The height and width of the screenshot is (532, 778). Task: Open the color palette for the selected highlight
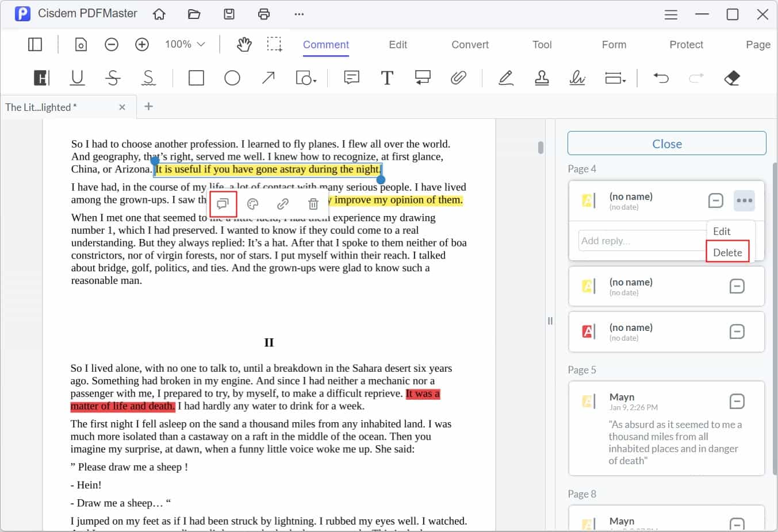point(252,204)
